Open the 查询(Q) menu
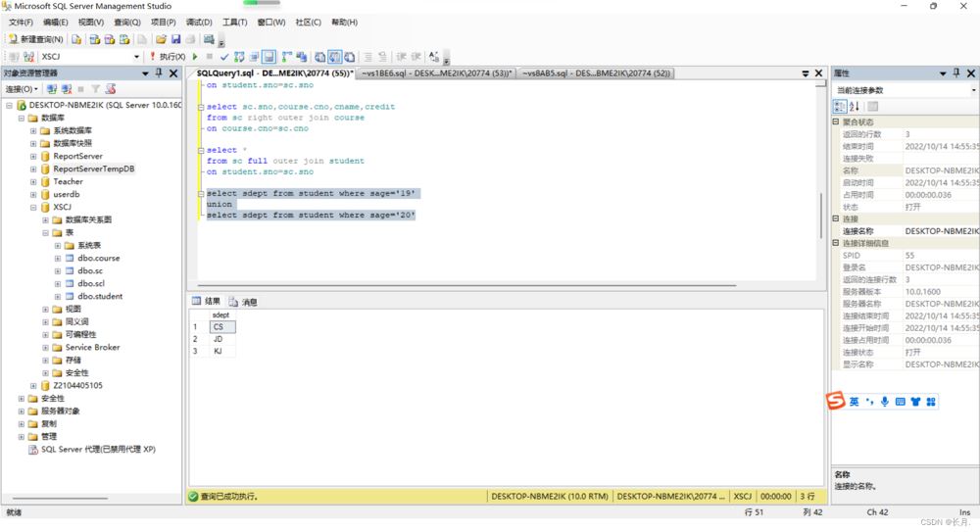Viewport: 980px width, 532px height. pyautogui.click(x=126, y=22)
